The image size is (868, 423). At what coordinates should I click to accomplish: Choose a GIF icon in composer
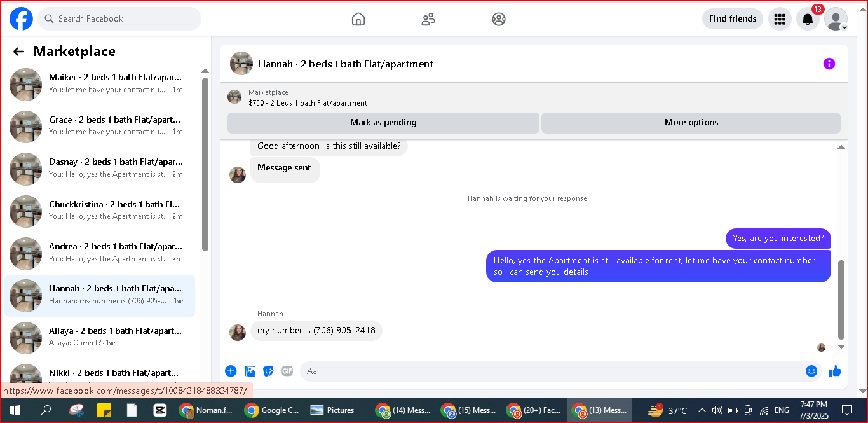[287, 371]
